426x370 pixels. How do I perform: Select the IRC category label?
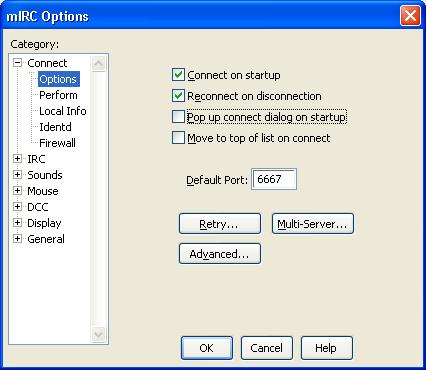click(36, 159)
